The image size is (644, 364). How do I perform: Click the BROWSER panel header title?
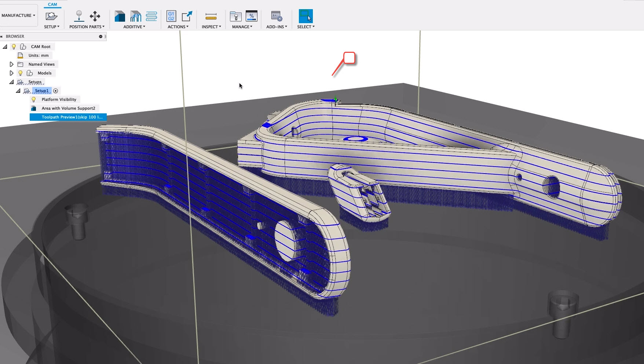click(x=15, y=36)
